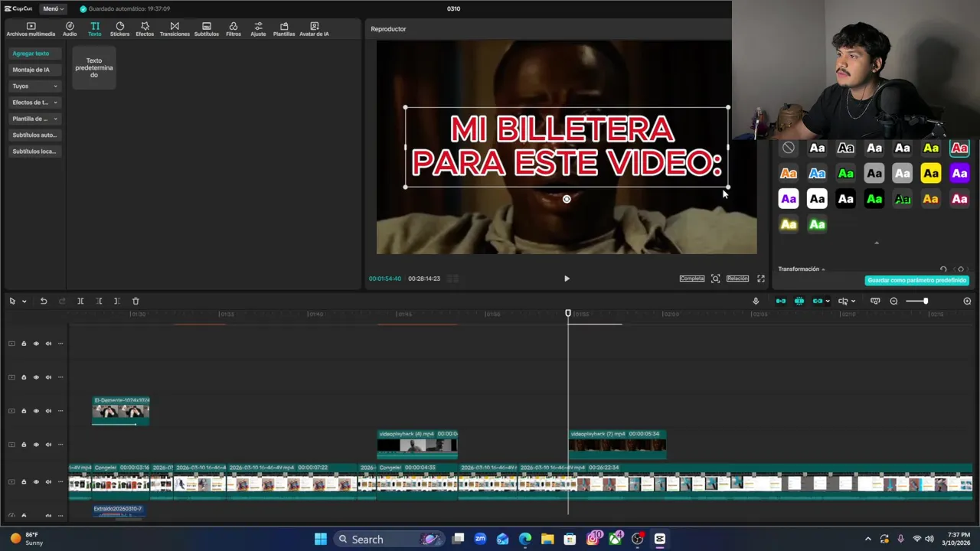Image resolution: width=980 pixels, height=551 pixels.
Task: Open the Archivos multimedia panel
Action: (31, 29)
